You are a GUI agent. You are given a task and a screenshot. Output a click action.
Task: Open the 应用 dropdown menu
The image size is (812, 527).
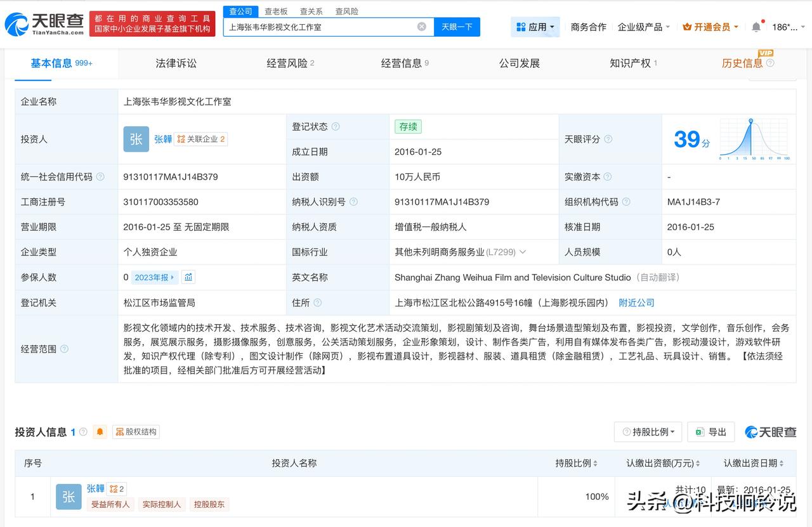535,27
